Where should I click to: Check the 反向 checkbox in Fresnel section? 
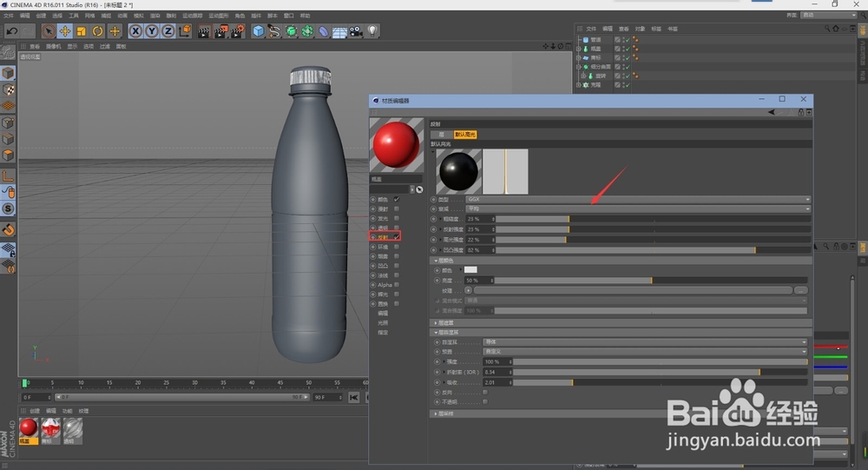485,392
